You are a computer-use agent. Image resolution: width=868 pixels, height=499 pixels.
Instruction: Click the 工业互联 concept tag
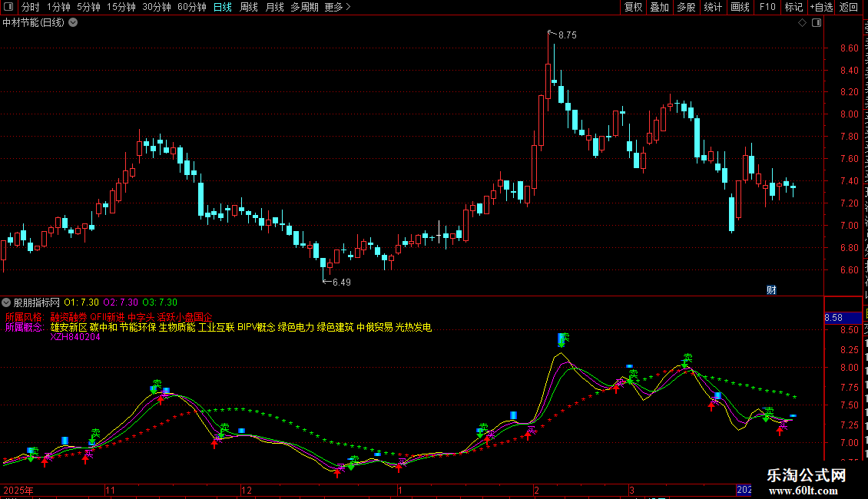[217, 327]
